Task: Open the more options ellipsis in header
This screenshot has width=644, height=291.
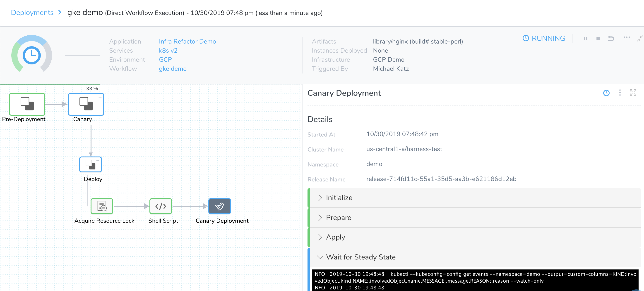Action: 627,37
